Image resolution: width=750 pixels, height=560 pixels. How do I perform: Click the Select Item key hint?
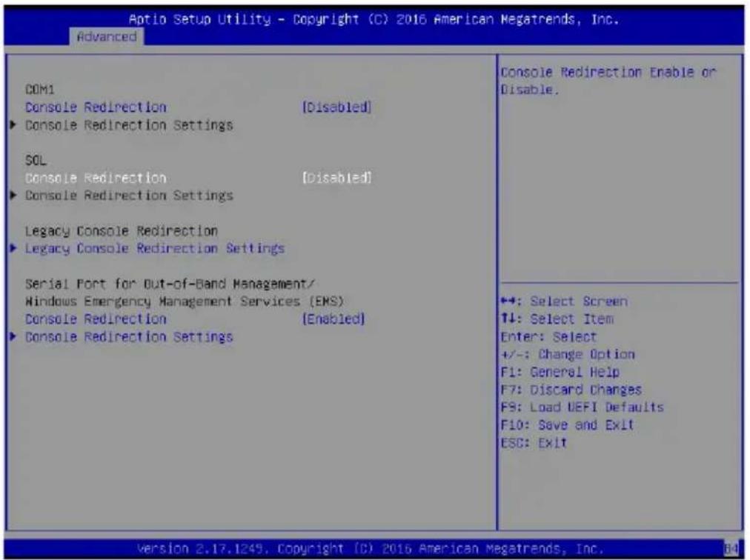tap(557, 319)
